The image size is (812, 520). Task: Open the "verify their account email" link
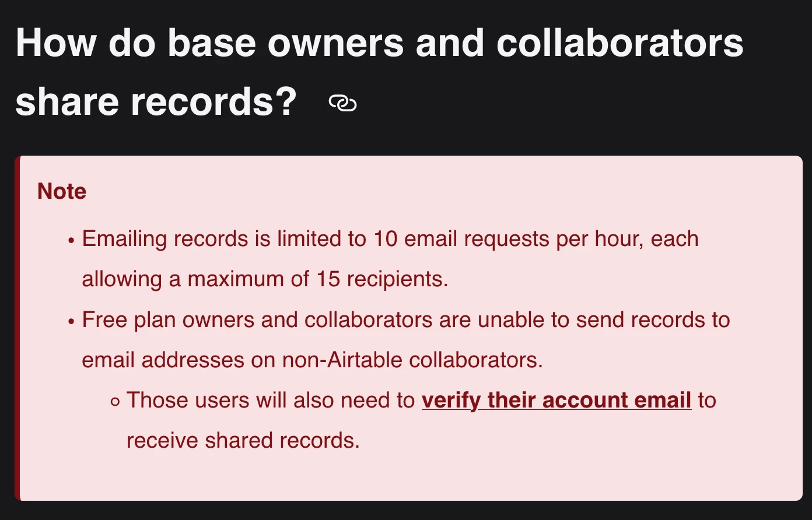click(556, 400)
